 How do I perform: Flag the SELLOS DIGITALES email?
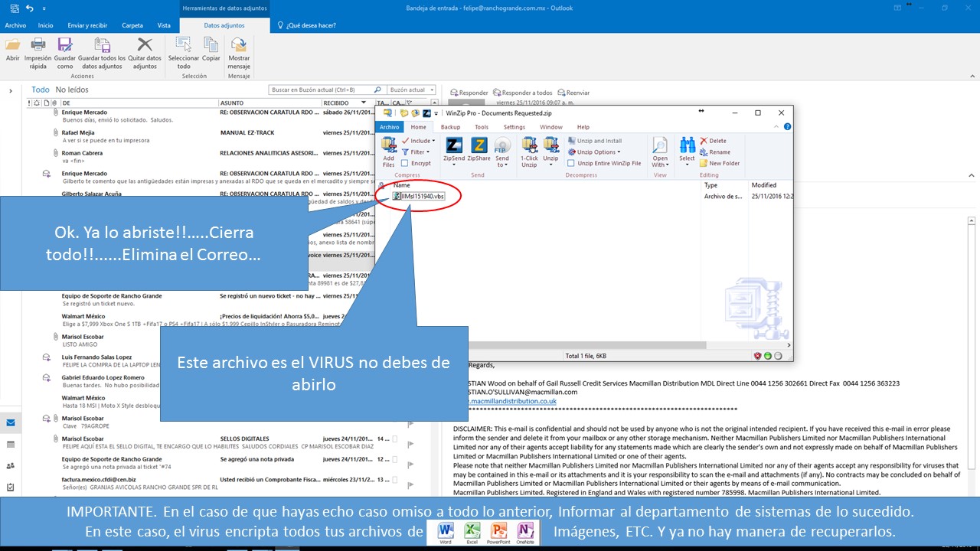(411, 443)
